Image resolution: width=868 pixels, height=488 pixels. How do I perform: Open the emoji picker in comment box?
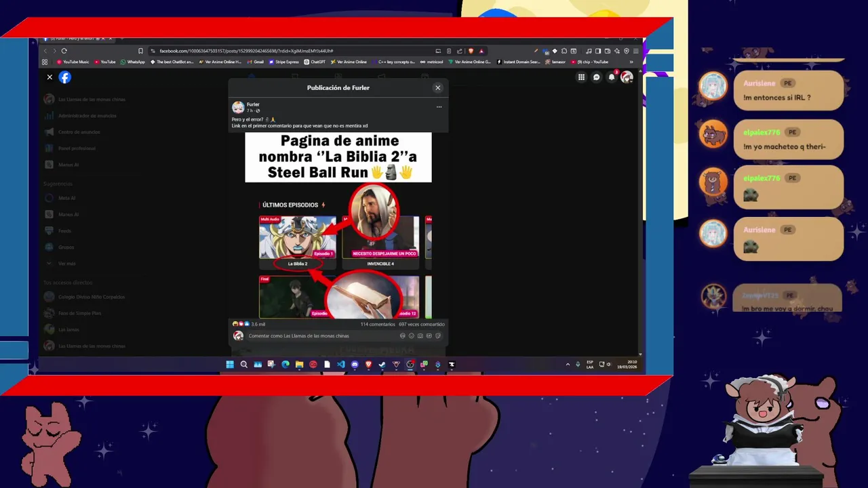(x=412, y=335)
